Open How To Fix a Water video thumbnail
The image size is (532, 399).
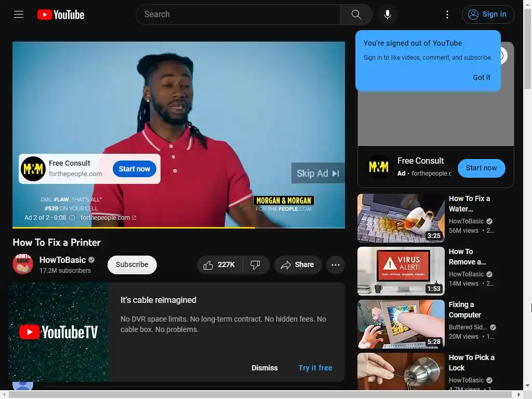click(x=401, y=218)
